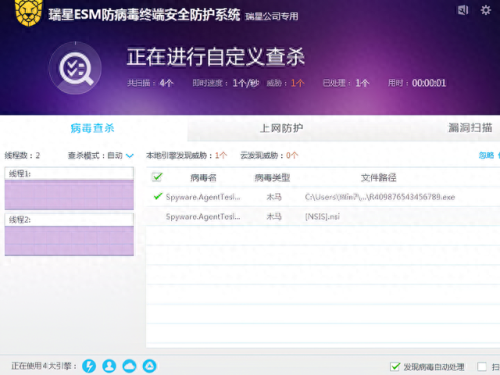Click the 病毒名 column header
This screenshot has height=375, width=500.
tap(203, 178)
